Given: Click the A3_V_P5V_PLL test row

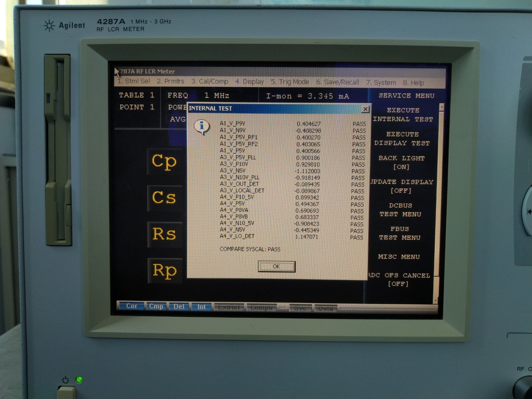Looking at the screenshot, I should 292,158.
